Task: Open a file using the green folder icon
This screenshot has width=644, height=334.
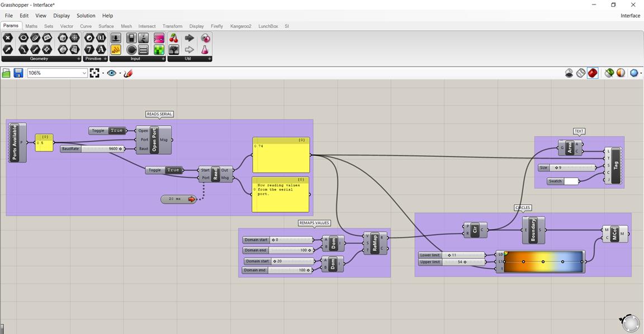Action: pos(6,73)
